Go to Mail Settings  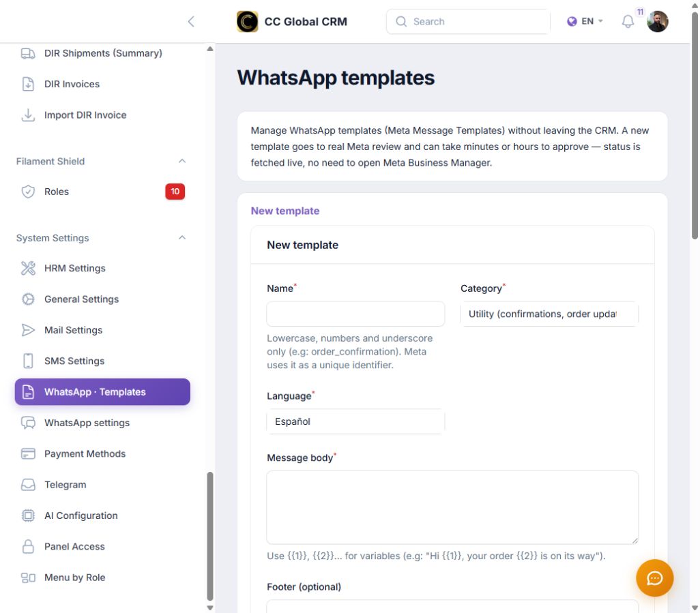coord(102,330)
